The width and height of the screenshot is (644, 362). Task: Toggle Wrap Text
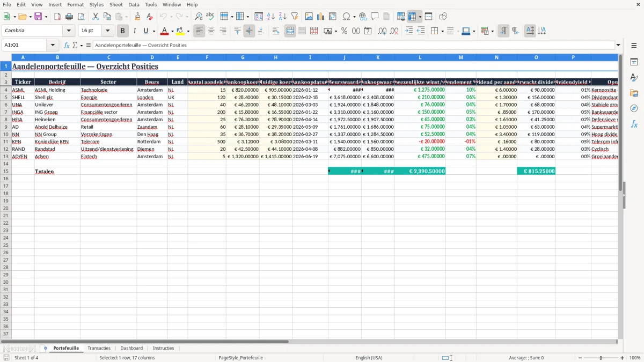tap(276, 31)
